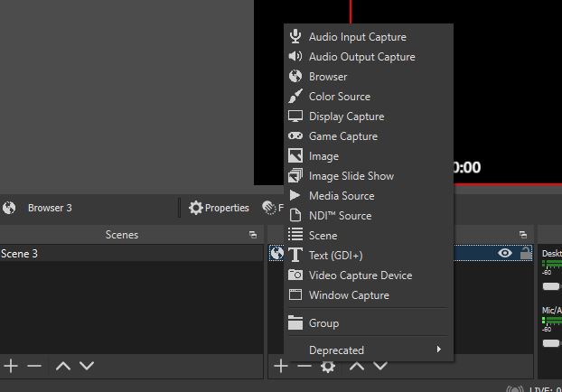
Task: Expand the Deprecated submenu arrow
Action: point(439,349)
